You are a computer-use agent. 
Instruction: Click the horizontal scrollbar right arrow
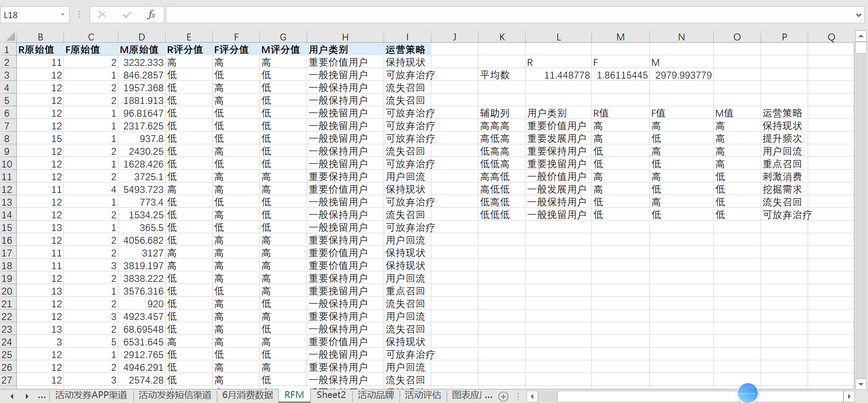(849, 396)
